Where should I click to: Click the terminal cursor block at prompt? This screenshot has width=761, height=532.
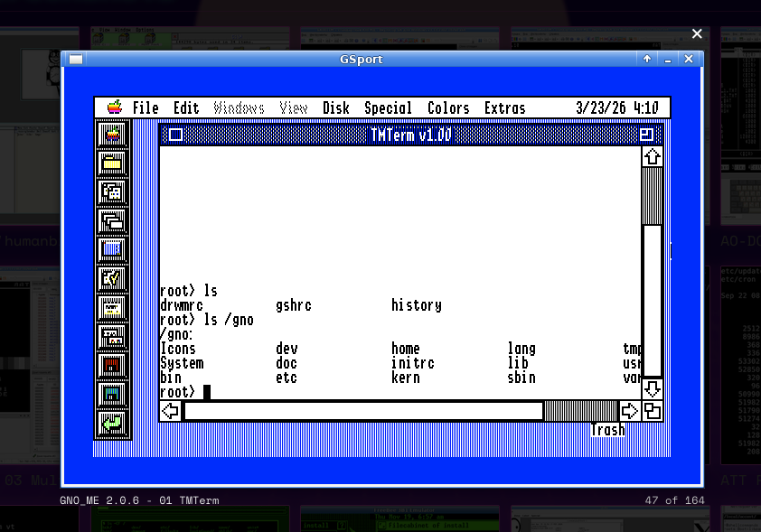(207, 392)
